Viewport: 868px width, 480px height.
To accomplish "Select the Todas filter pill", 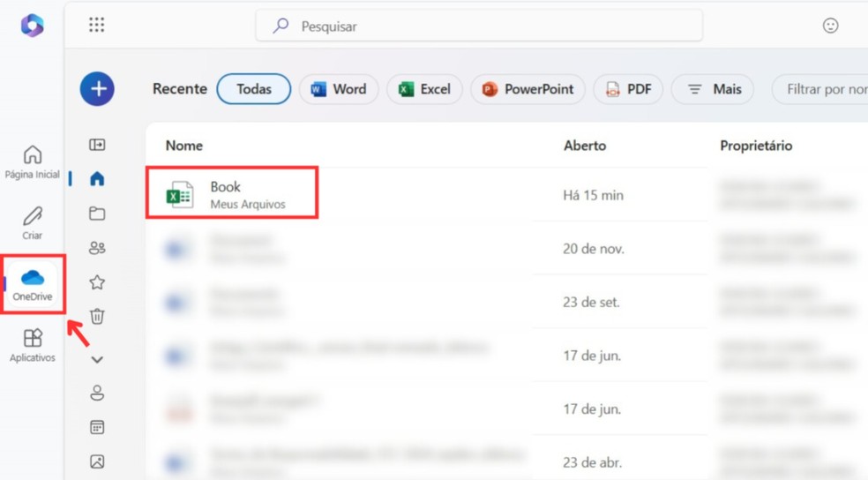I will 253,89.
